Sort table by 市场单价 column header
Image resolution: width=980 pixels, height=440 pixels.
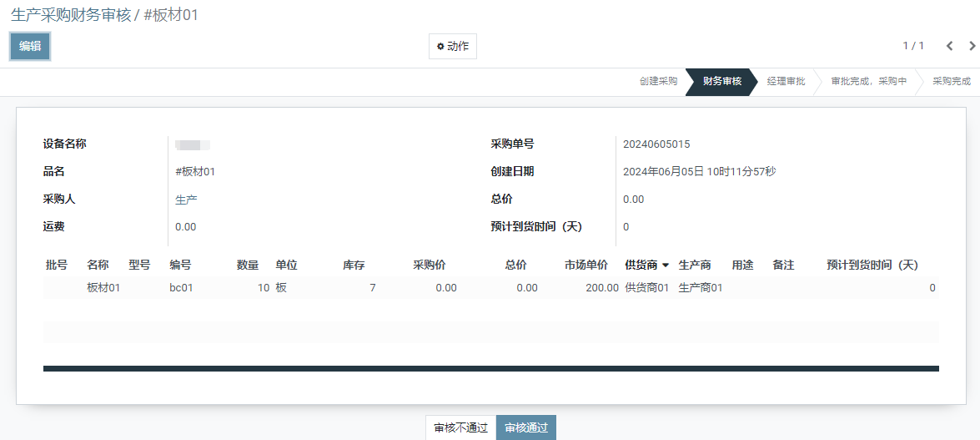click(585, 266)
